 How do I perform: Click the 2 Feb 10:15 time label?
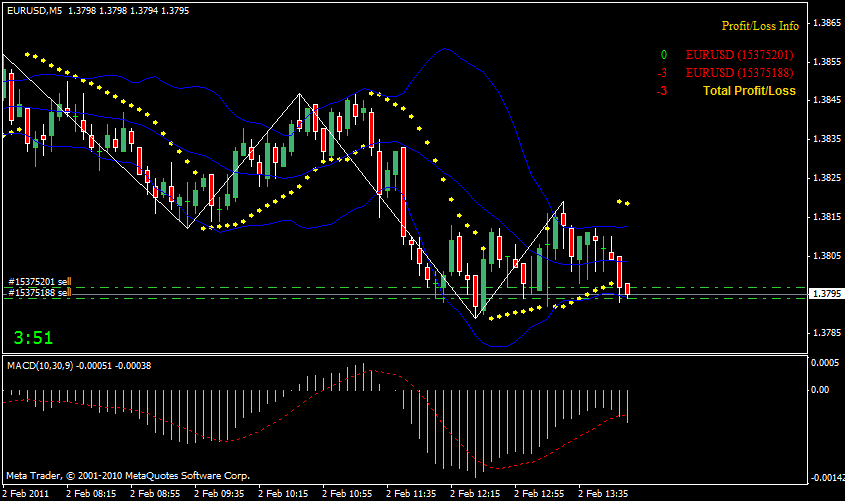tap(283, 493)
